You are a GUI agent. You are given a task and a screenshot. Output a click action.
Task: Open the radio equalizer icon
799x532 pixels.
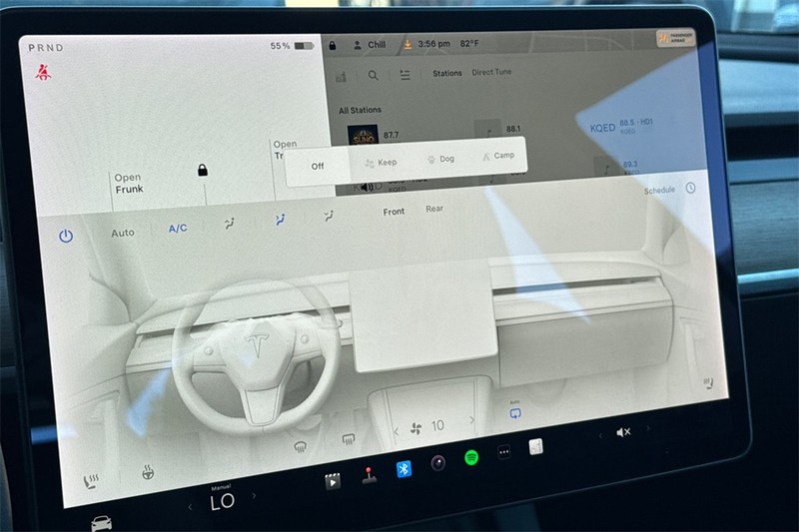(341, 77)
